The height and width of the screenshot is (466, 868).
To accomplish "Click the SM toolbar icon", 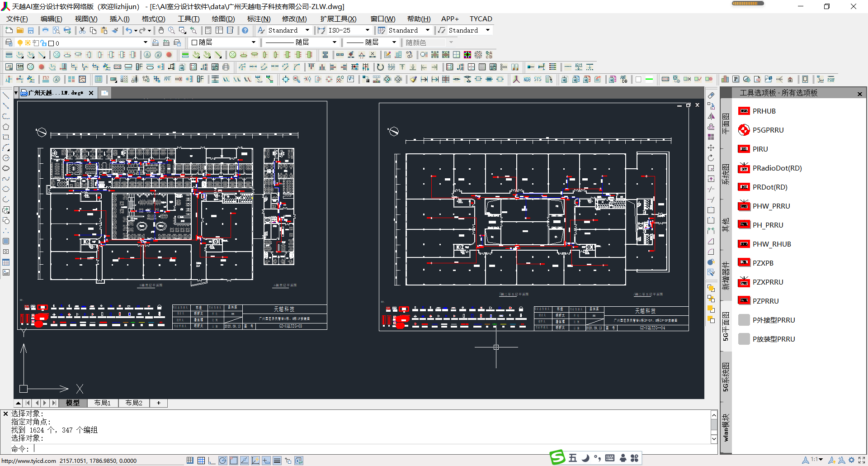I will pyautogui.click(x=20, y=67).
